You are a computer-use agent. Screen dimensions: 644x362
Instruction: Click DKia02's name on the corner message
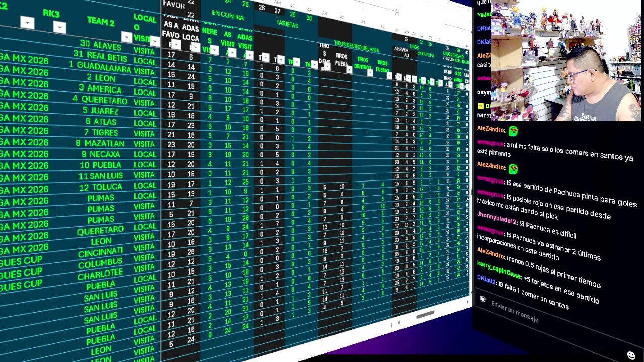point(487,280)
